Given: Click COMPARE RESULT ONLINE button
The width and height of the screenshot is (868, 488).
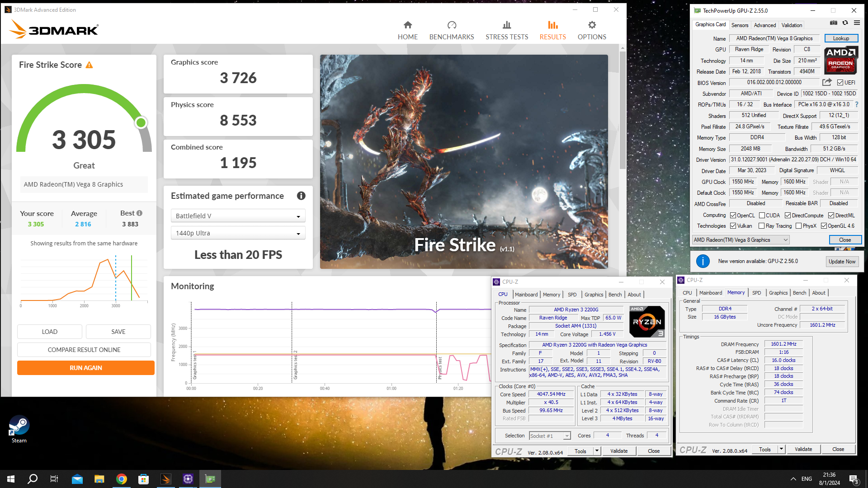Looking at the screenshot, I should pyautogui.click(x=84, y=350).
